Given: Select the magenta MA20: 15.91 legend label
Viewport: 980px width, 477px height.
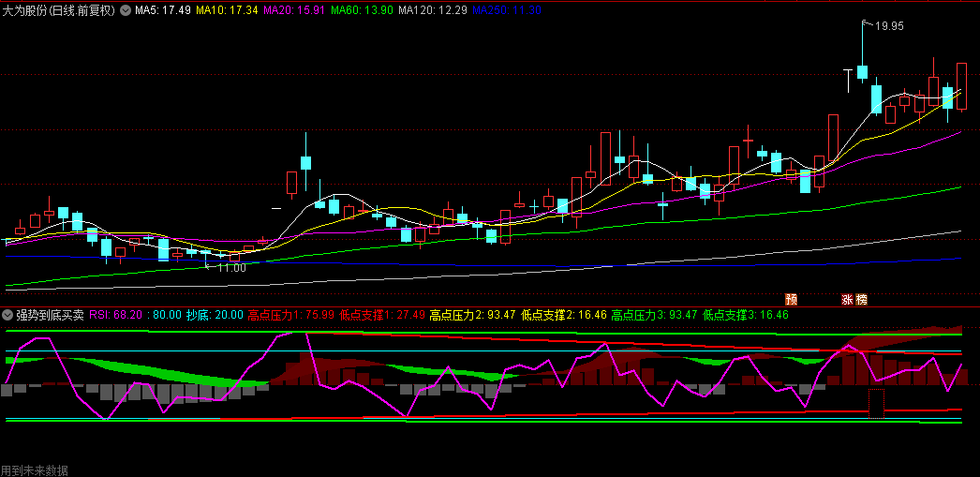Looking at the screenshot, I should click(294, 10).
